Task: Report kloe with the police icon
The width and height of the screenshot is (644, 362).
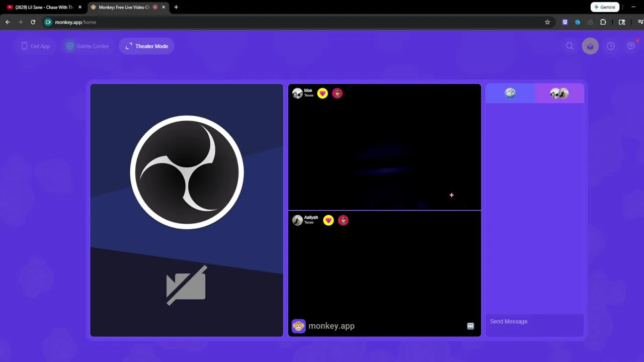Action: (x=337, y=94)
